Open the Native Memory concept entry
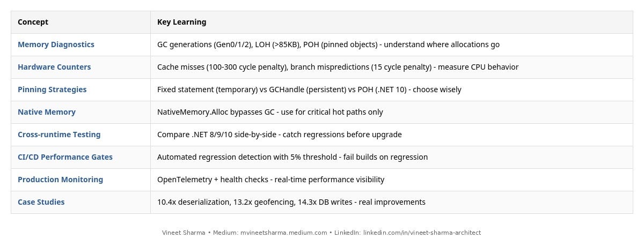 tap(47, 112)
